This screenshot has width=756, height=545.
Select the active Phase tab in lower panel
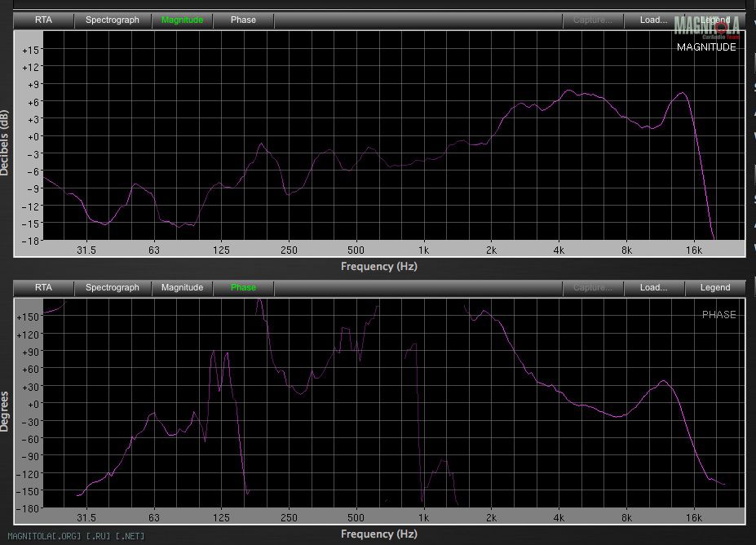[x=243, y=287]
